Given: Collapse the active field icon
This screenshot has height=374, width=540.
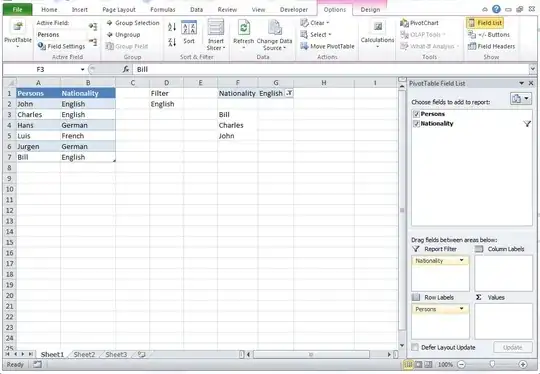Looking at the screenshot, I should coord(93,42).
